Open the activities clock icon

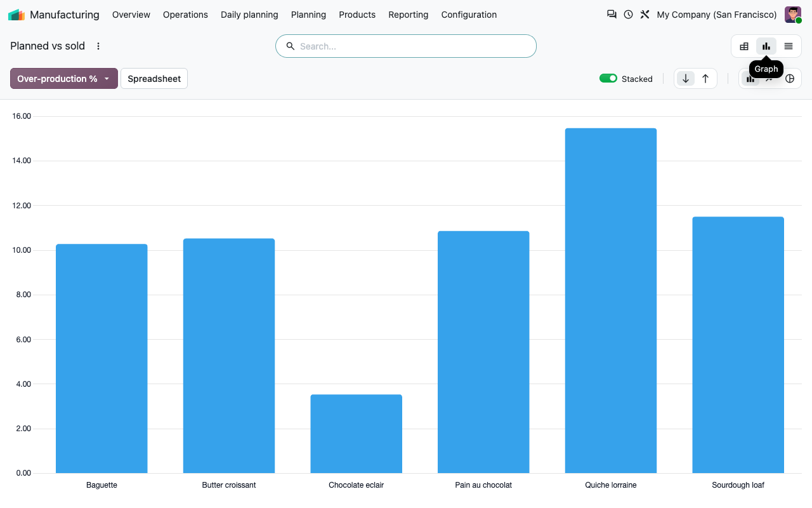coord(628,14)
